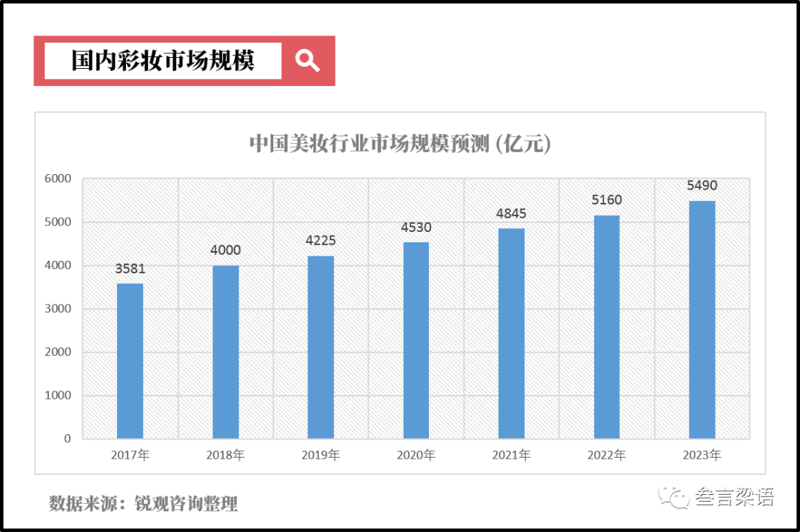Click the 3581 data label
The width and height of the screenshot is (800, 532).
point(130,269)
